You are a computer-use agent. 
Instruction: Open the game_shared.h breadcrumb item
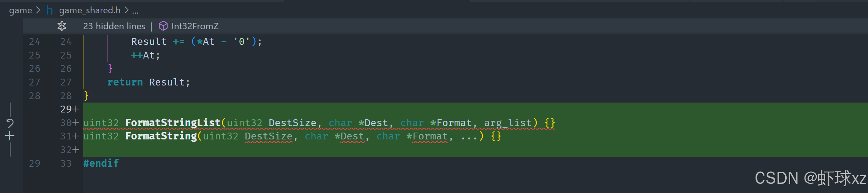90,10
